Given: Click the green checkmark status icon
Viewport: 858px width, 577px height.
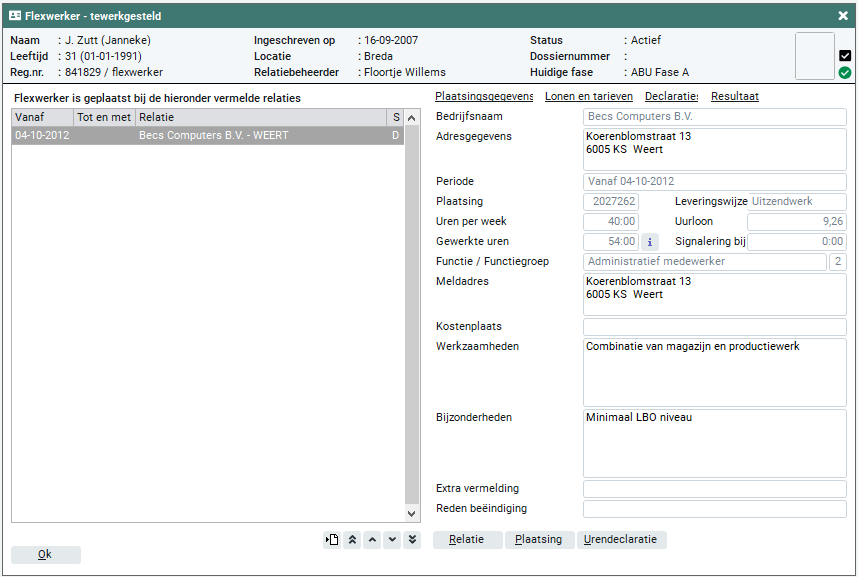Looking at the screenshot, I should tap(845, 73).
